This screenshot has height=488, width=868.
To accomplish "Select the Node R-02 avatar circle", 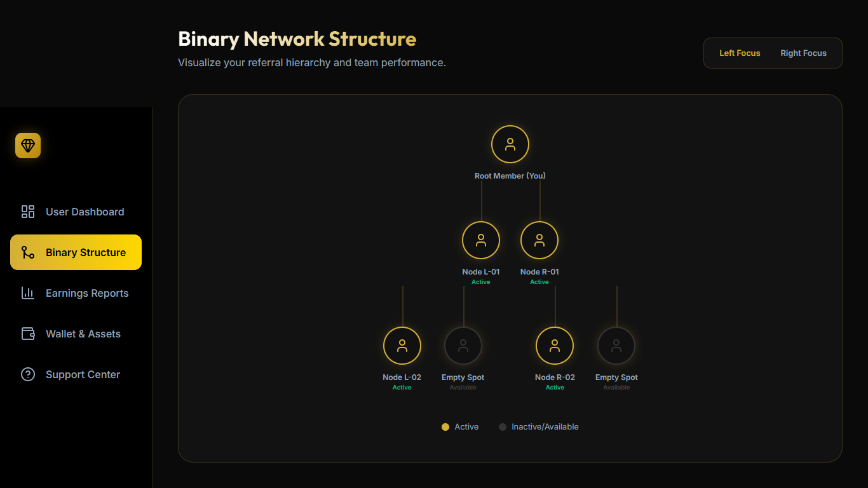I will [x=555, y=346].
